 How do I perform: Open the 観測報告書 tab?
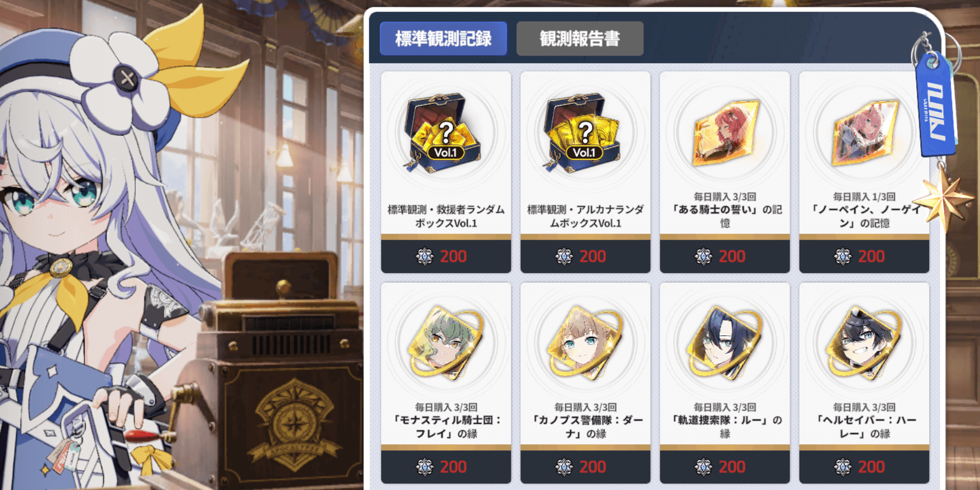tap(580, 39)
